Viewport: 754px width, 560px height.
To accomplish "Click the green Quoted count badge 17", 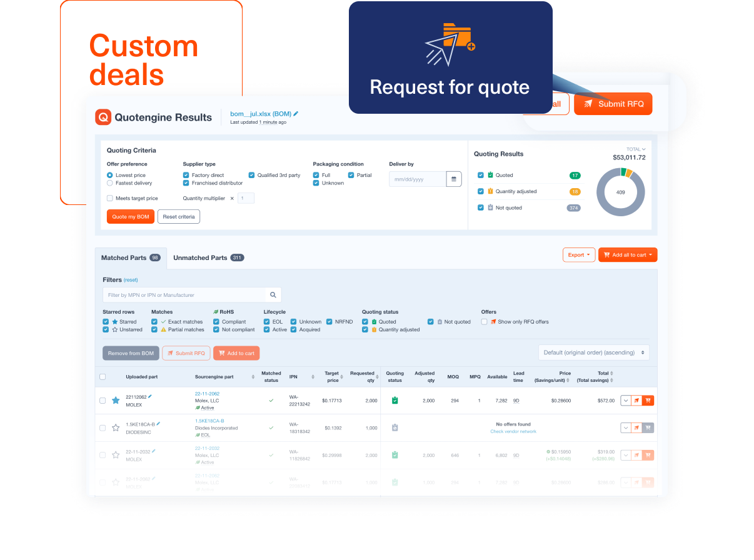I will [x=575, y=176].
